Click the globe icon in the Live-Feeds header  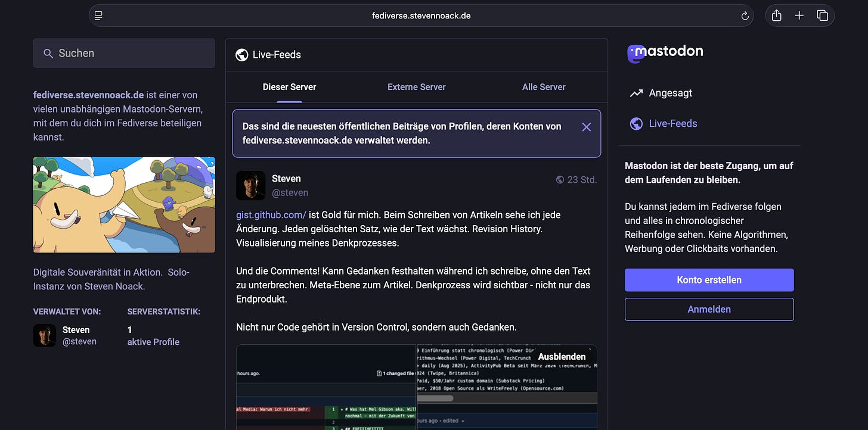(241, 54)
